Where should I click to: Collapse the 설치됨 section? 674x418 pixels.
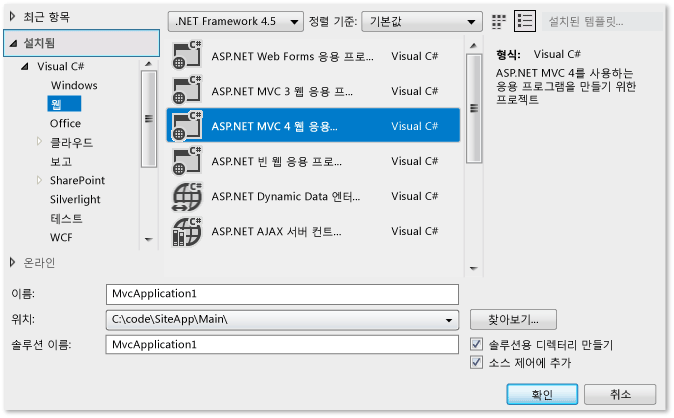click(13, 43)
